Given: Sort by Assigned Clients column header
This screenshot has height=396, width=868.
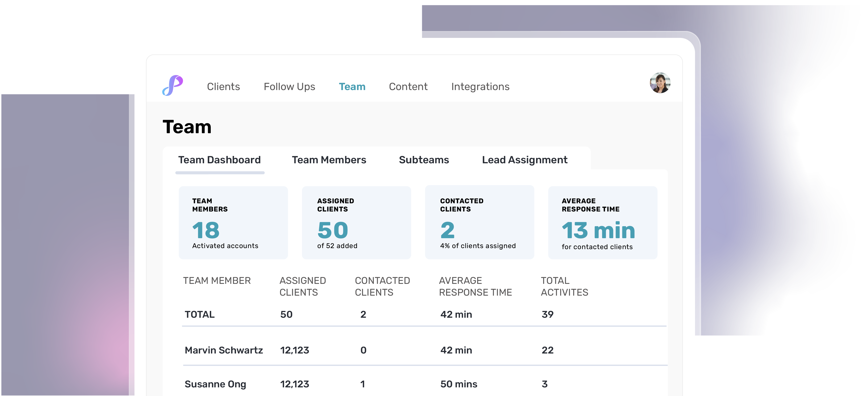Looking at the screenshot, I should click(x=302, y=286).
